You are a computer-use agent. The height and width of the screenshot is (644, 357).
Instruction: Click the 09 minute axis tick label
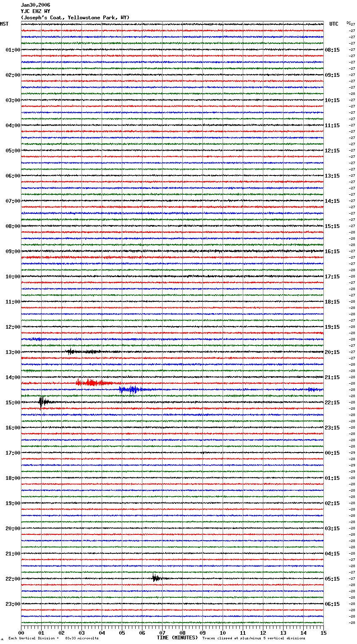[202, 633]
